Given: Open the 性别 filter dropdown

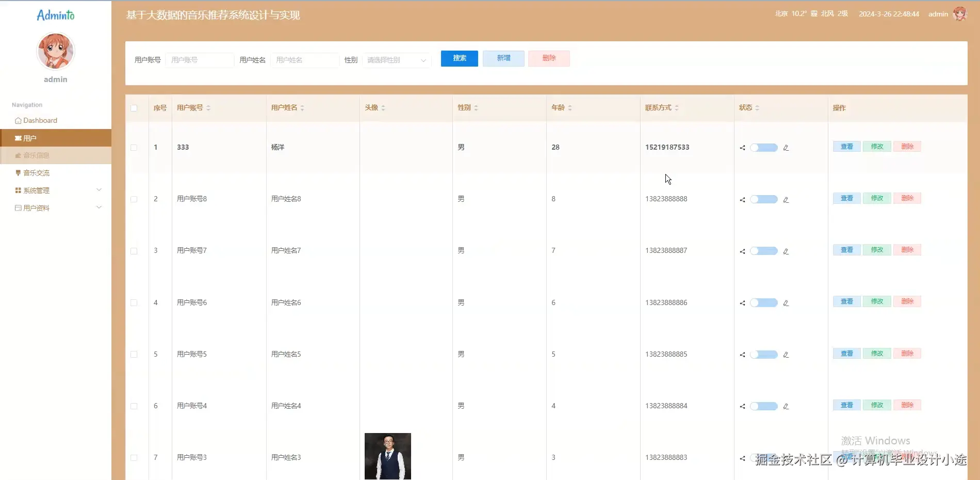Looking at the screenshot, I should (397, 60).
